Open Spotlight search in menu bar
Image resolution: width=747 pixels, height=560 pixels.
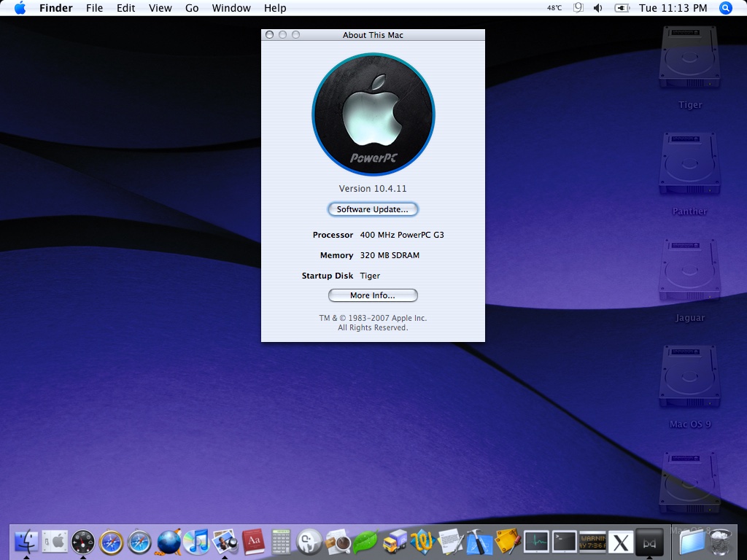725,8
